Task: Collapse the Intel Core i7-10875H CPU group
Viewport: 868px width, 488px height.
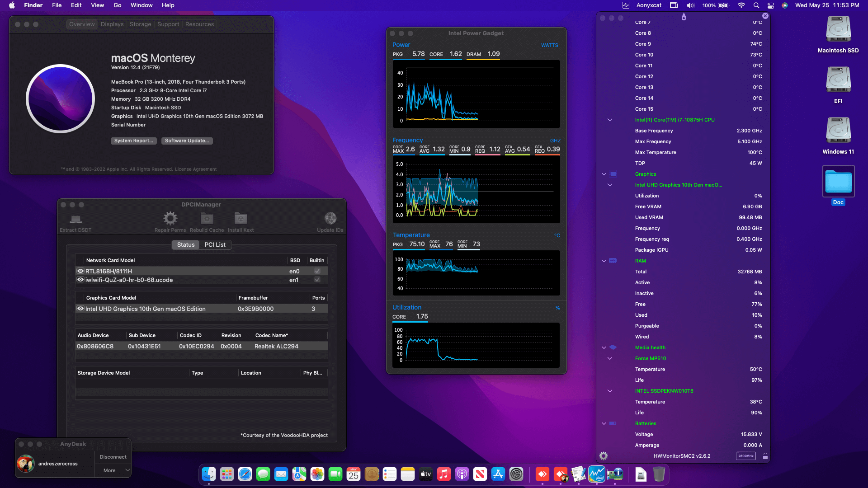Action: [610, 120]
